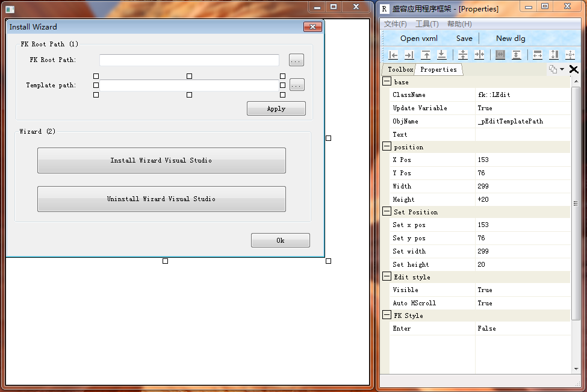Click the Height value +20
This screenshot has width=587, height=392.
pyautogui.click(x=523, y=199)
